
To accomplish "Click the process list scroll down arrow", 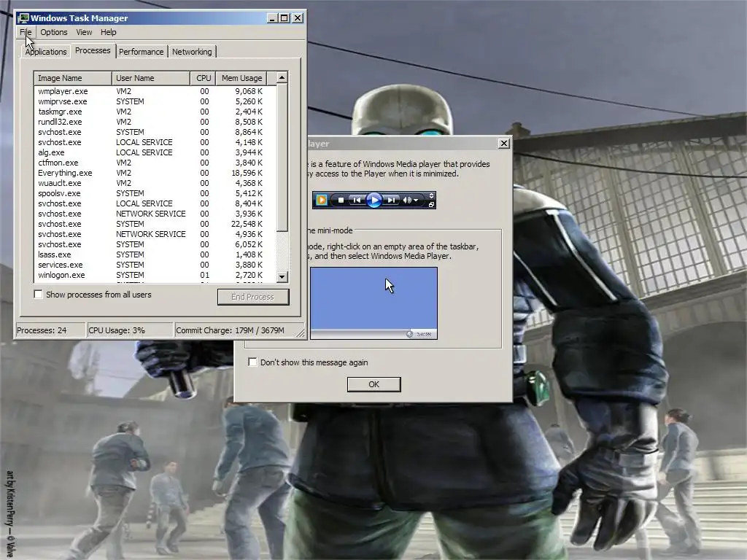I will pyautogui.click(x=282, y=276).
